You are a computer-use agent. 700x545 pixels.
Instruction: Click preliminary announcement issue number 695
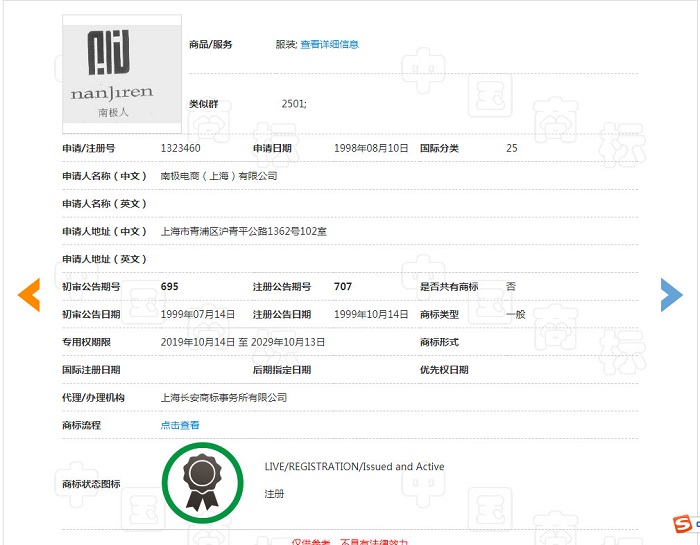click(x=170, y=287)
